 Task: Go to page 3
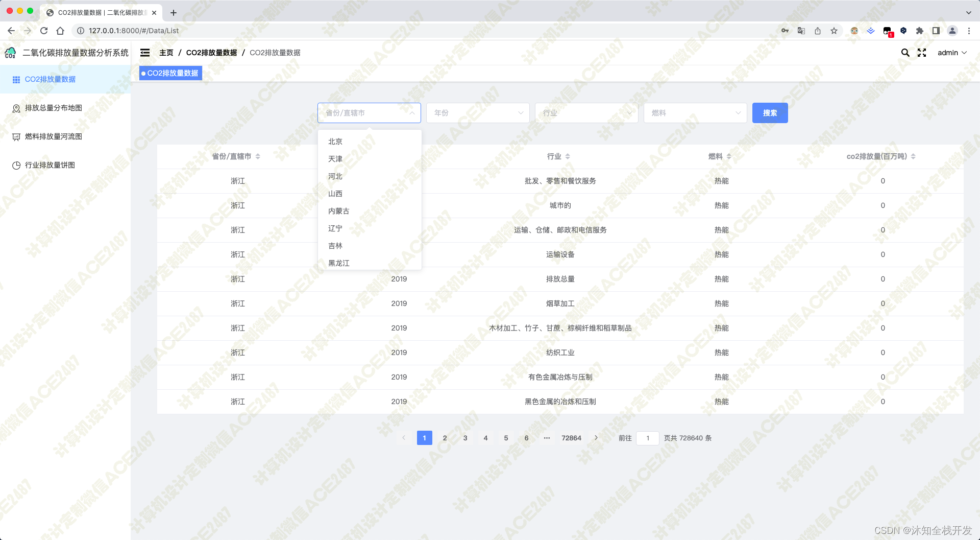coord(465,438)
